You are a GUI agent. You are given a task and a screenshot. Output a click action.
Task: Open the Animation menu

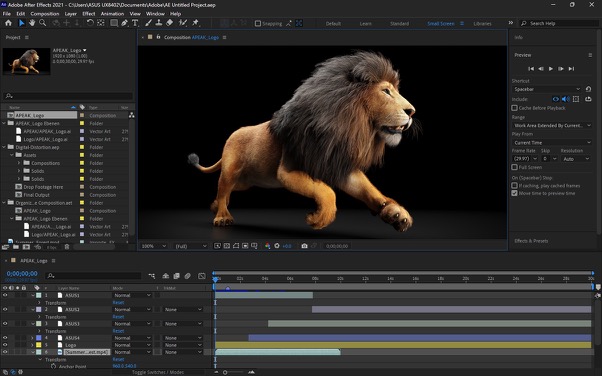(112, 13)
